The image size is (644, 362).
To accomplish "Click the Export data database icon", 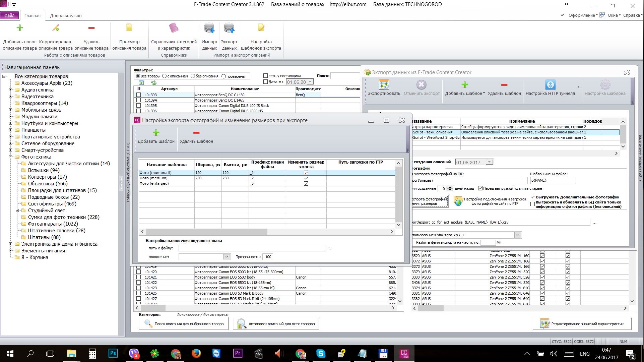I will 229,28.
